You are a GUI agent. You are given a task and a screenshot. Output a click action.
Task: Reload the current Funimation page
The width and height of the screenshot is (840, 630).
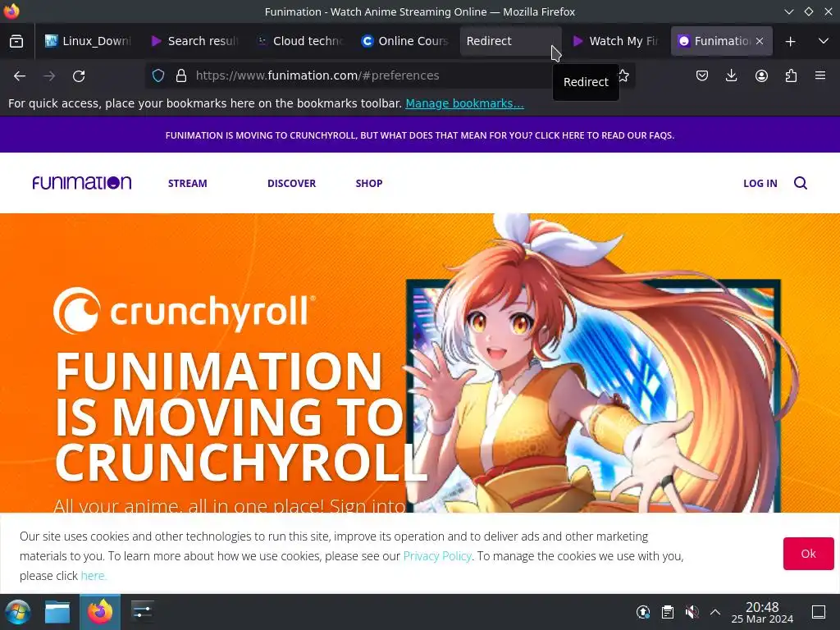79,76
